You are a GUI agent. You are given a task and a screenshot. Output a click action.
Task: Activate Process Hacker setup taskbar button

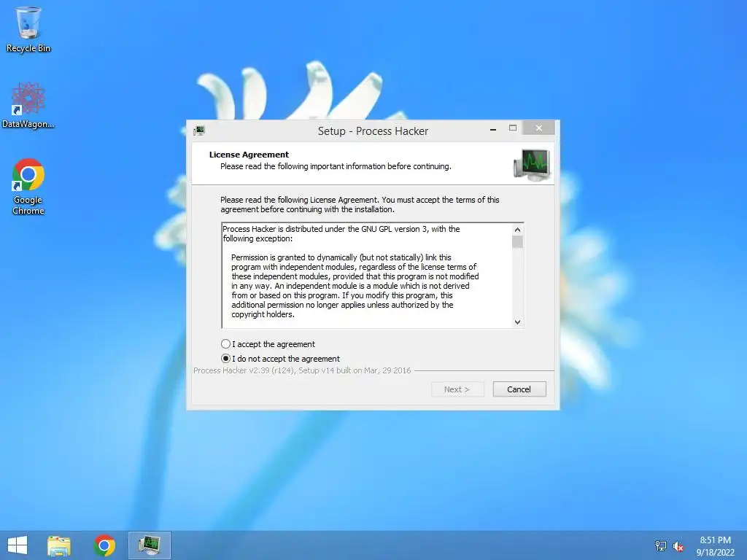pos(149,545)
